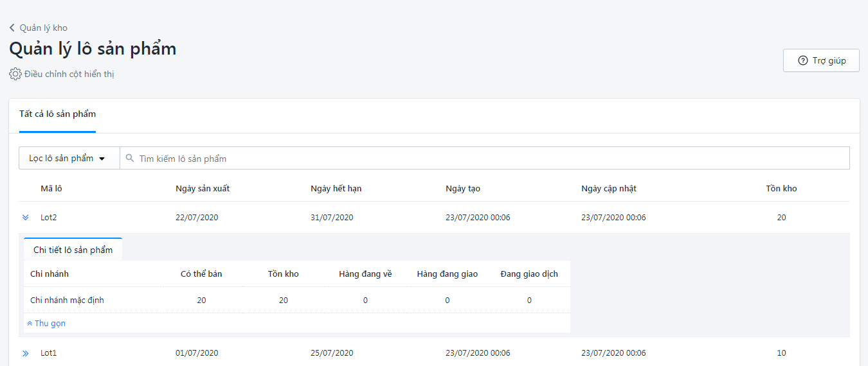
Task: Select the Chi tiết lô sản phẩm tab
Action: (x=73, y=250)
